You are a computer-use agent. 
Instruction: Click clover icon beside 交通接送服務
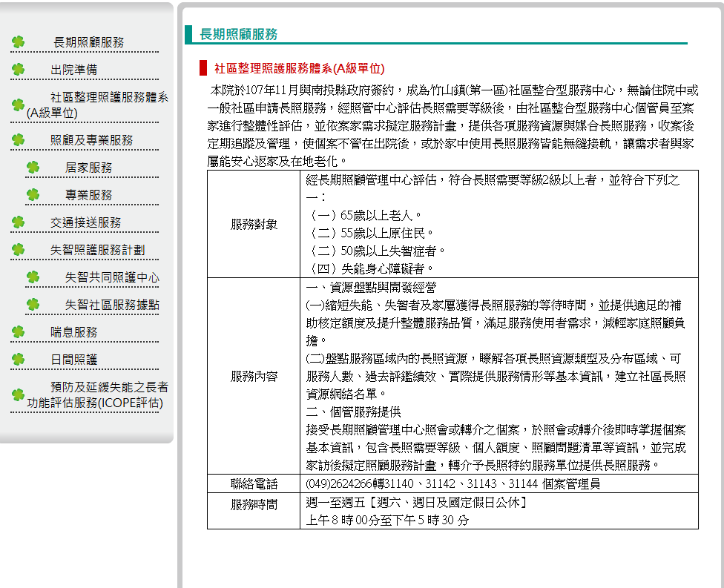[18, 222]
